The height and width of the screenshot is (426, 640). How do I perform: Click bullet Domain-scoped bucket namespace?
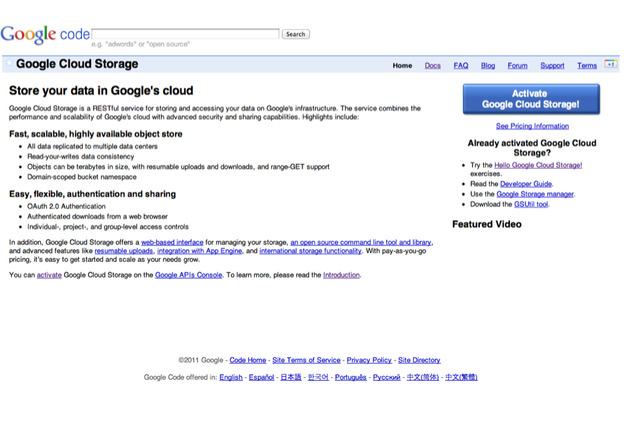pyautogui.click(x=82, y=177)
